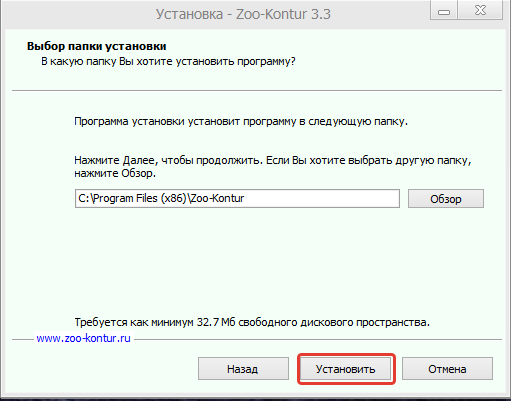Minimize the Zoo-Kontur setup window
The width and height of the screenshot is (511, 401).
coord(444,11)
